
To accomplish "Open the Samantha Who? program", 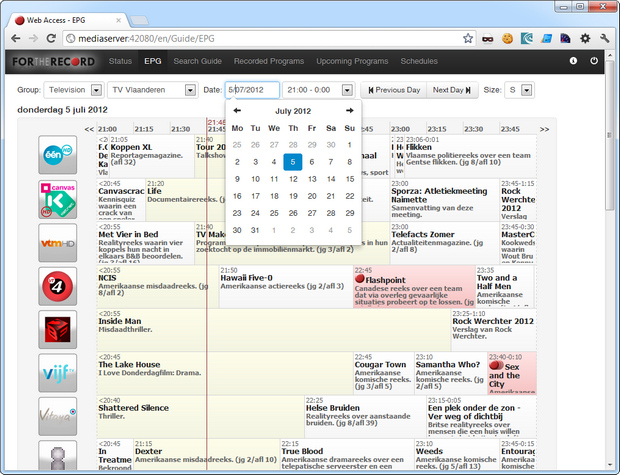I will (x=451, y=373).
